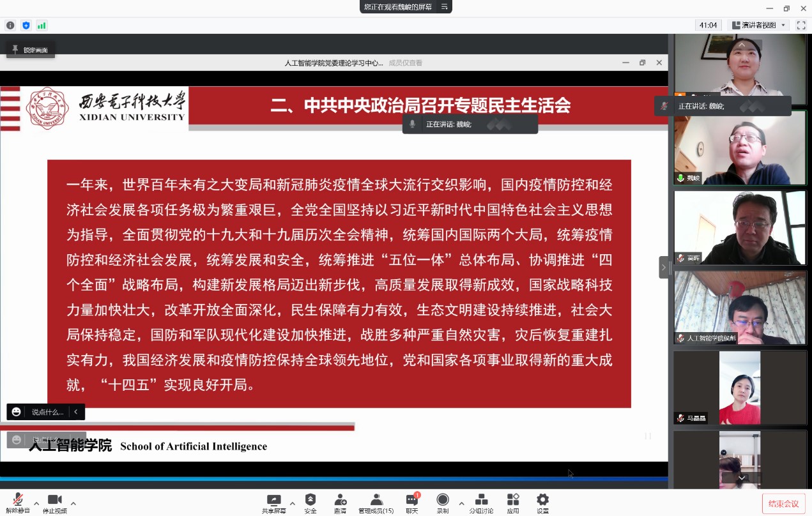Click the 结束会议 end meeting button
The height and width of the screenshot is (516, 812).
click(783, 504)
